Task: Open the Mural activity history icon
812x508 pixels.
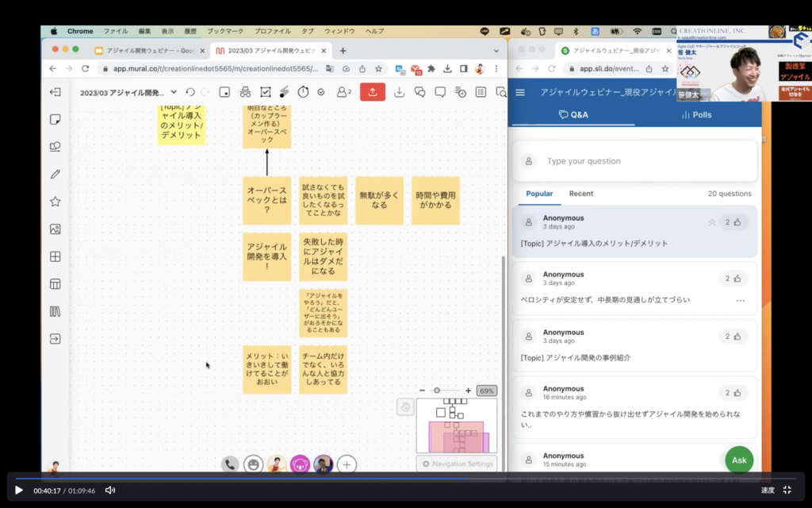Action: tap(461, 92)
